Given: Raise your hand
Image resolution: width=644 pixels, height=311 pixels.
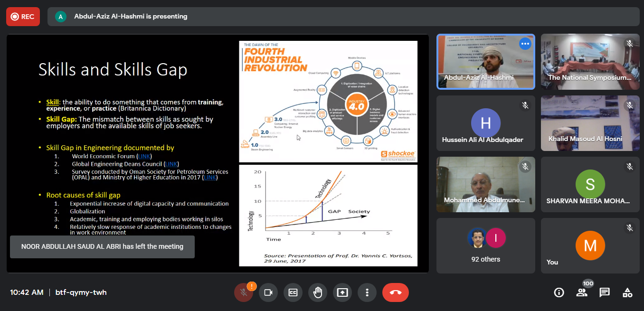Looking at the screenshot, I should click(x=318, y=292).
